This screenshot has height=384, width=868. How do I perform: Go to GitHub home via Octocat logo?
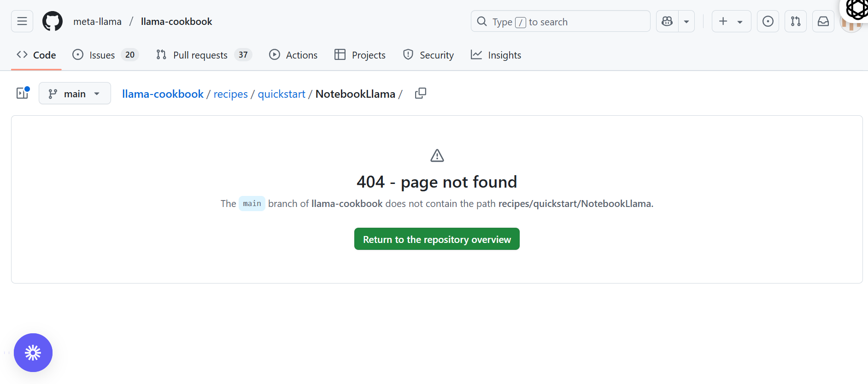click(x=53, y=21)
